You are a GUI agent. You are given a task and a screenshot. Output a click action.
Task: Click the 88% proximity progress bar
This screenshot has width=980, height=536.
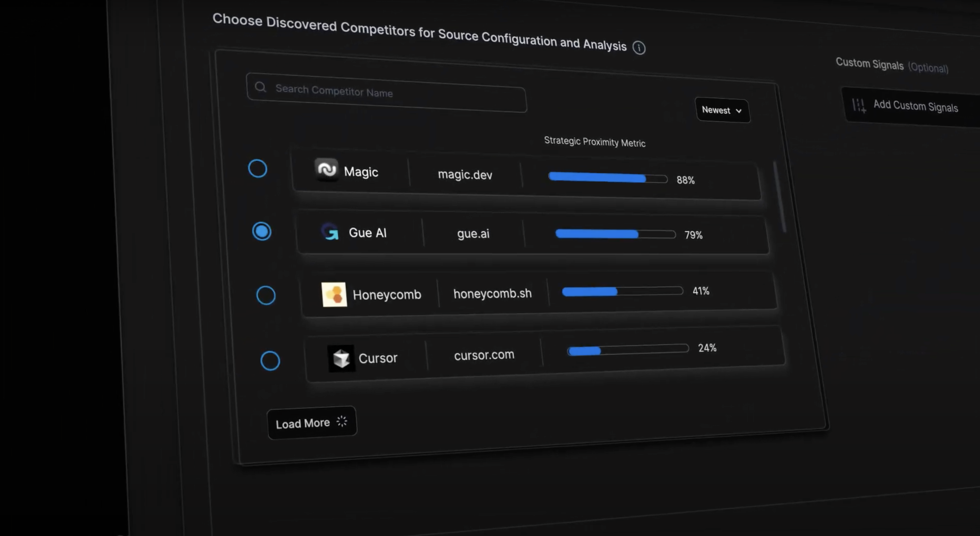[x=608, y=178]
